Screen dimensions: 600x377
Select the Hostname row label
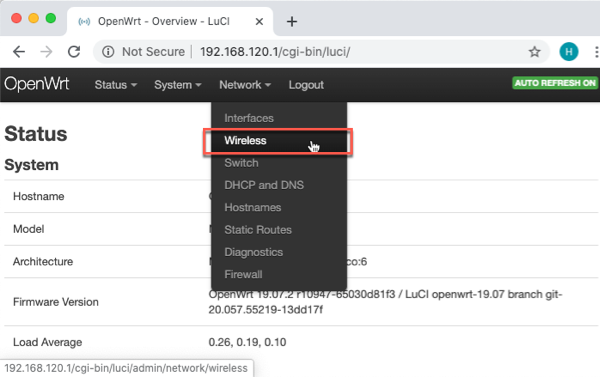pos(39,196)
